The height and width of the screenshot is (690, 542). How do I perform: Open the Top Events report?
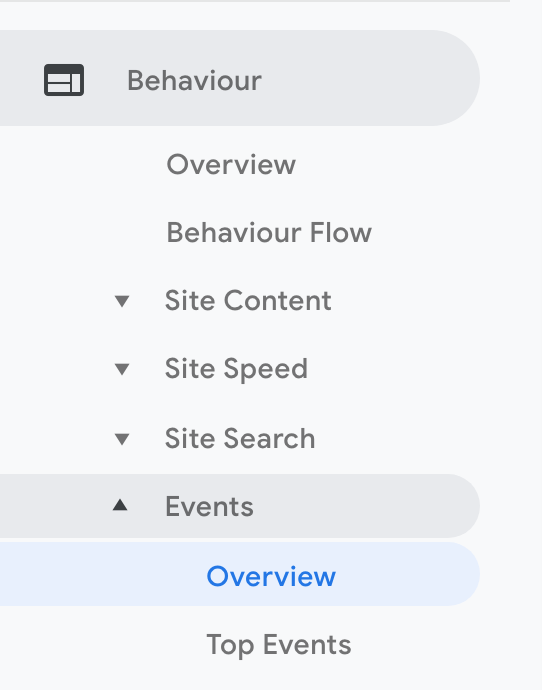coord(278,645)
